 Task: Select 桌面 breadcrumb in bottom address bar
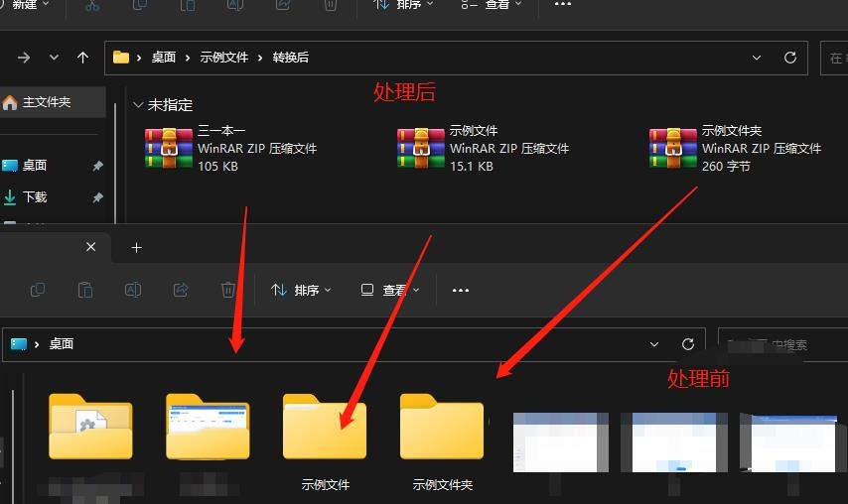(x=62, y=344)
